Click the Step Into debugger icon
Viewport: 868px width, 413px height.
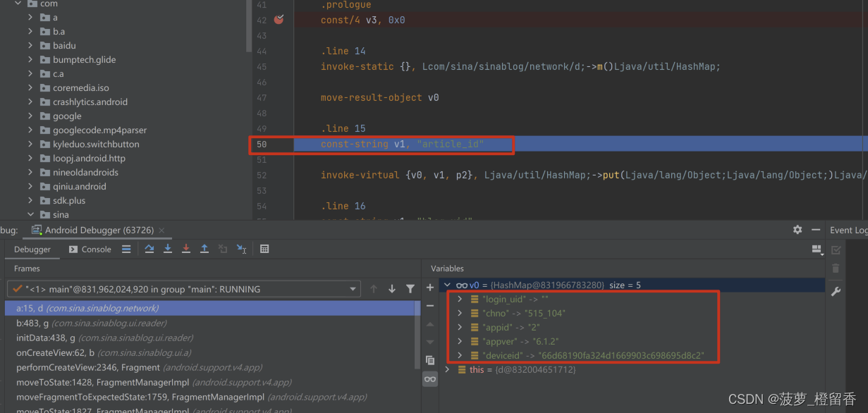(x=168, y=249)
